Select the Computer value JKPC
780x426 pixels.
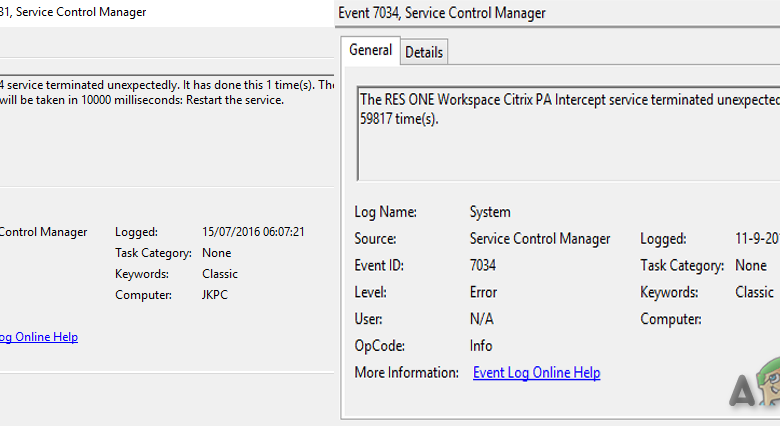point(217,295)
